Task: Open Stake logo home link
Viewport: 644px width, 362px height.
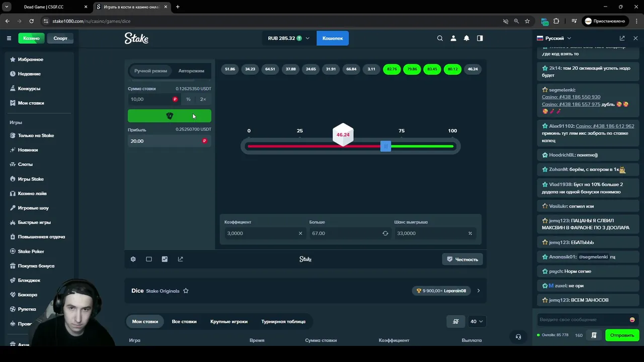Action: coord(136,38)
